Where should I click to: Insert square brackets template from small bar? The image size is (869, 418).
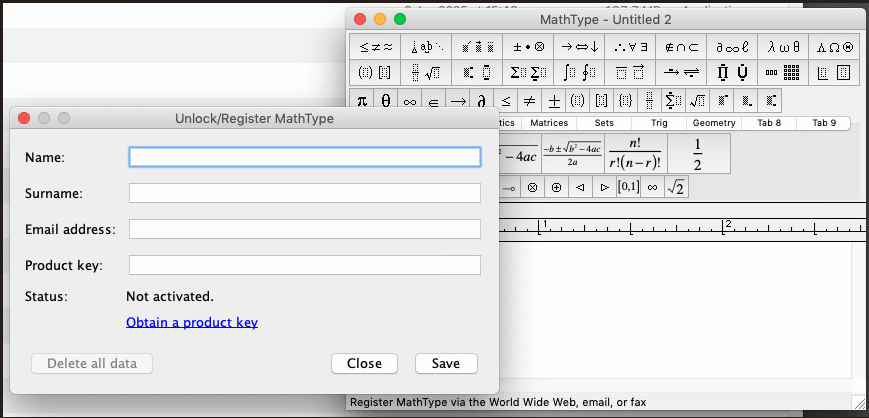coord(601,101)
